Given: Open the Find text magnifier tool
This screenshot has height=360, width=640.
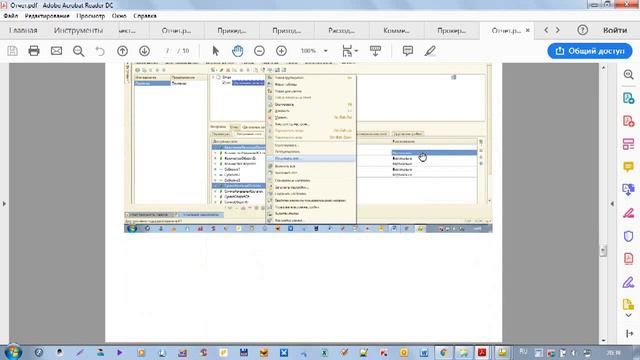Looking at the screenshot, I should tap(78, 51).
